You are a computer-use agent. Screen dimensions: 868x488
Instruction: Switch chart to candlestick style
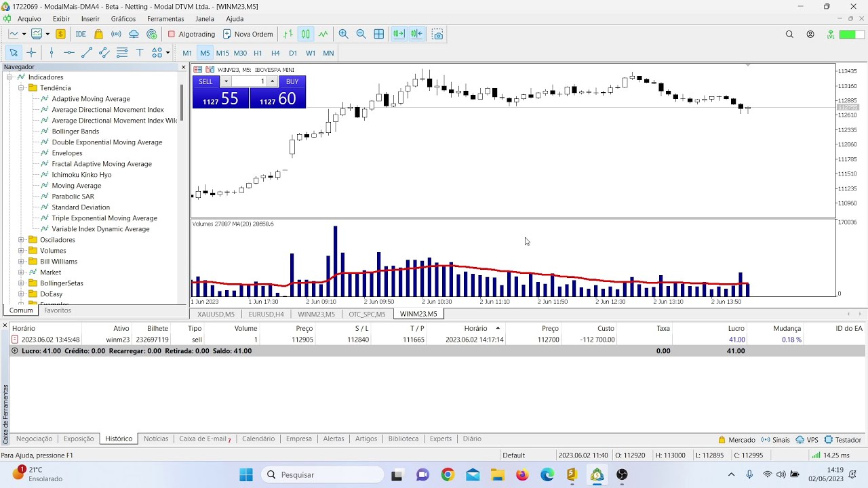pos(306,34)
